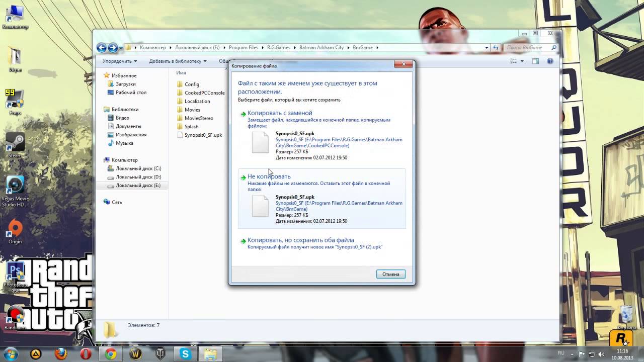Image resolution: width=644 pixels, height=362 pixels.
Task: Open the Упорядочить menu
Action: (120, 61)
